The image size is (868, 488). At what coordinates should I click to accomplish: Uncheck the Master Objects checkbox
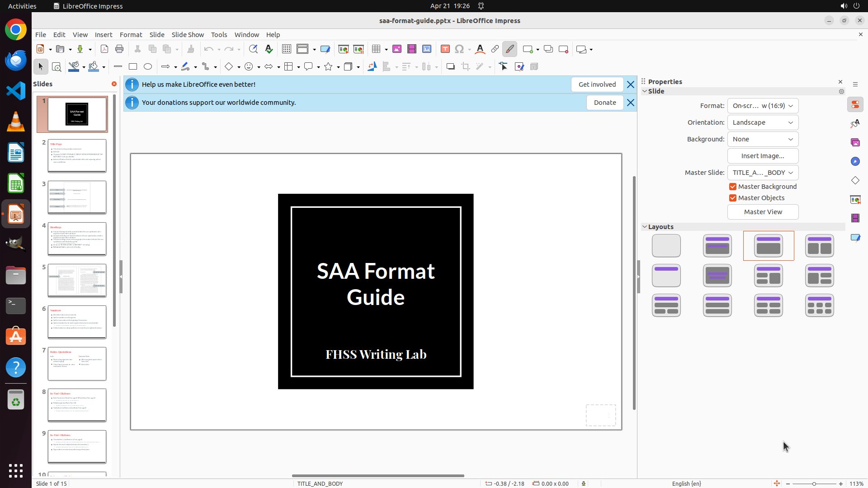tap(733, 198)
